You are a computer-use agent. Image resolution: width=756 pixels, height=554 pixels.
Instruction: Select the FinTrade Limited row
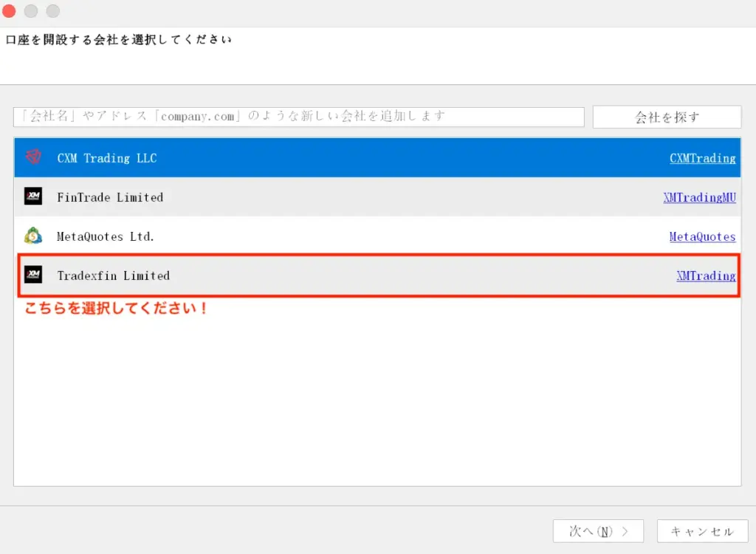point(295,197)
